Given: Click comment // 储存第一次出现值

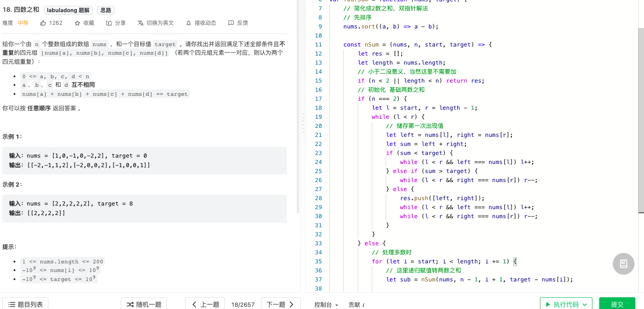Looking at the screenshot, I should pyautogui.click(x=415, y=126).
